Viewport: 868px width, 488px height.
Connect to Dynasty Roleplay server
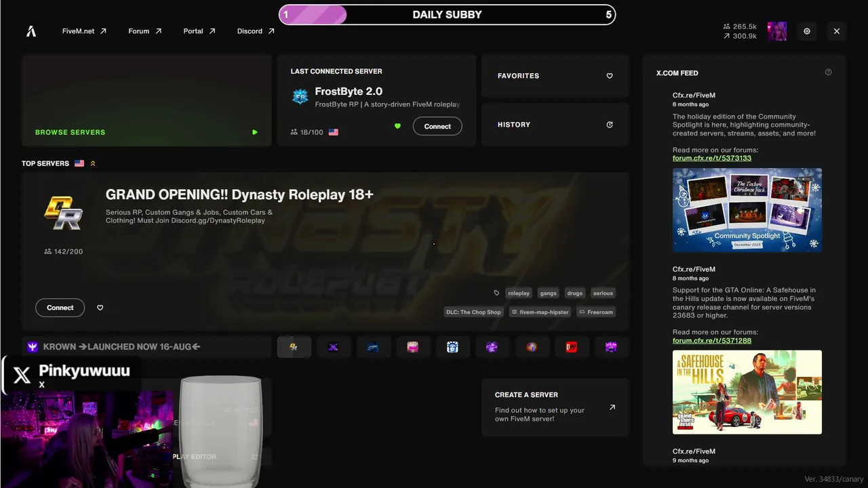[60, 308]
